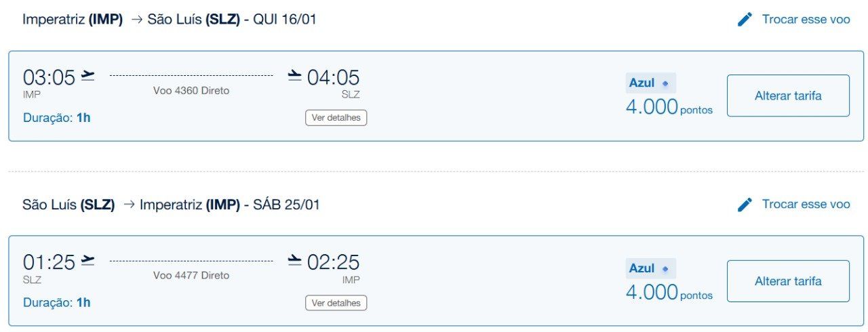The width and height of the screenshot is (868, 332).
Task: Select Alterar tarifa for flight 4360
Action: click(788, 96)
